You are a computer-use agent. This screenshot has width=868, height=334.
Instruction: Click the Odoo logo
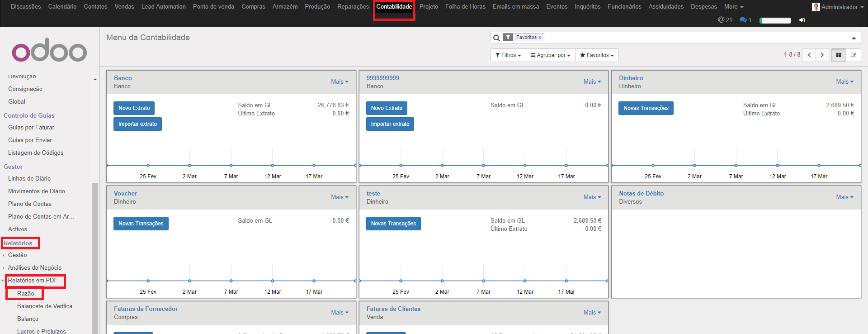(x=49, y=50)
